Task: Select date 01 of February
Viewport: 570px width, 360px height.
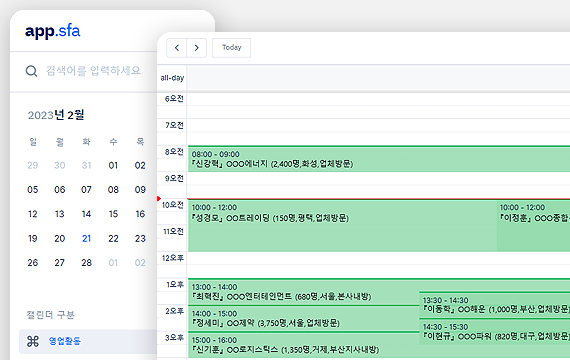Action: (x=113, y=165)
